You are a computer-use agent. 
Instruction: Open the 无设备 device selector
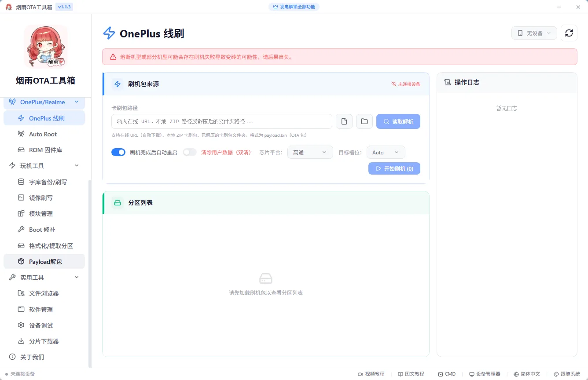[534, 33]
